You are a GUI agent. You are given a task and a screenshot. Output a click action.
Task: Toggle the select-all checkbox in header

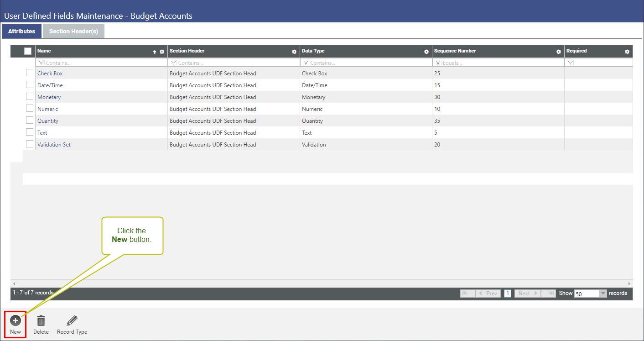point(28,51)
